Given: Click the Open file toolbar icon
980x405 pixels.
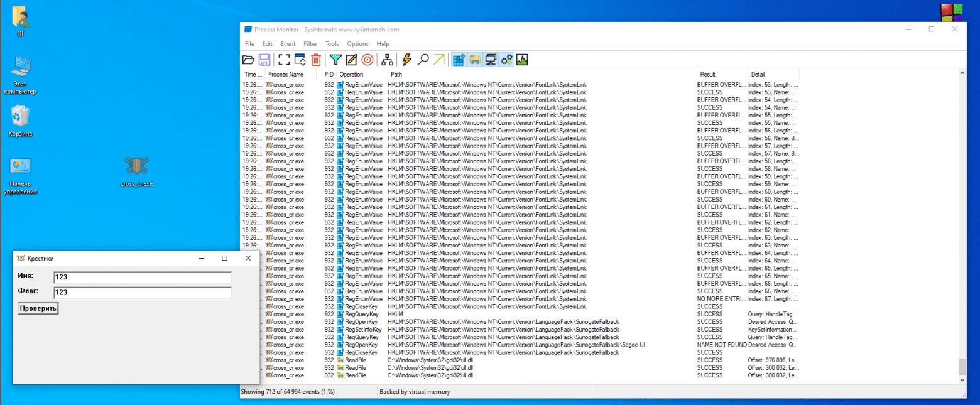Looking at the screenshot, I should click(x=249, y=60).
